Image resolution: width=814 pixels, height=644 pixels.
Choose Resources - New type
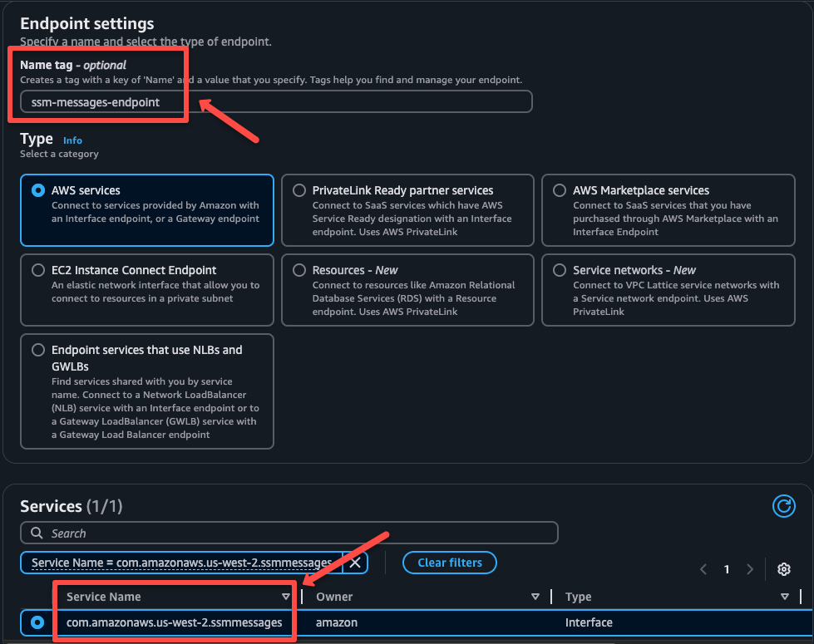(x=299, y=270)
